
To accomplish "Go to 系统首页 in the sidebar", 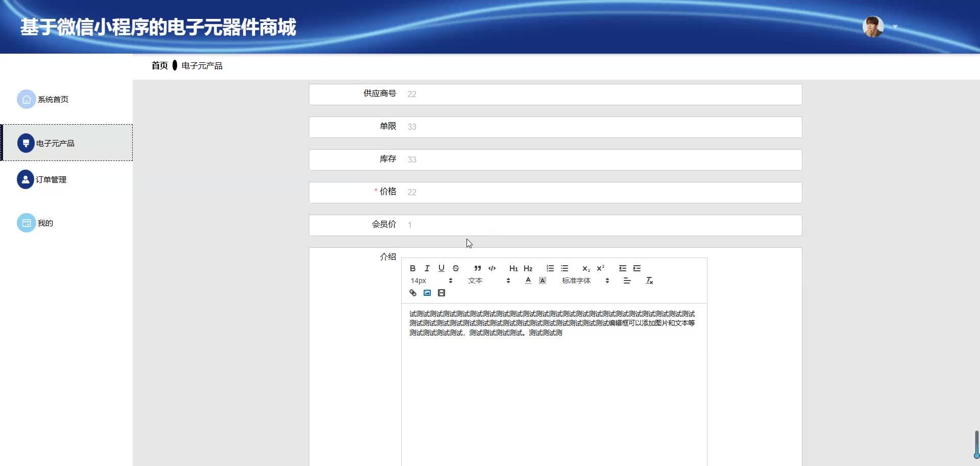I will [x=53, y=99].
